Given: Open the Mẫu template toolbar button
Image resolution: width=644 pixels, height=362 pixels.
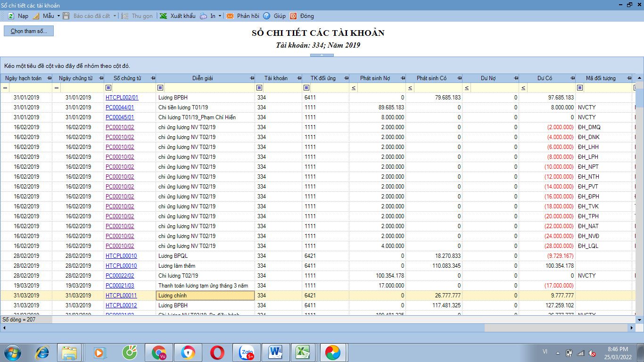Looking at the screenshot, I should coord(44,16).
